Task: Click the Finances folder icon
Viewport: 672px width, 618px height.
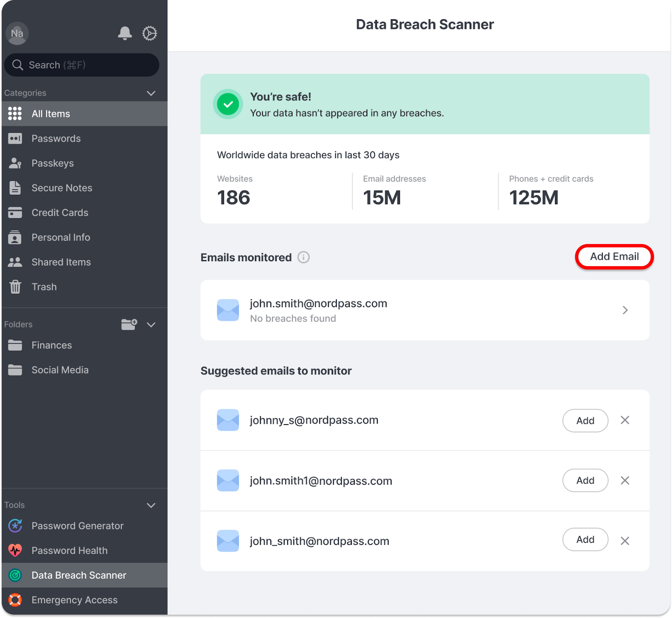Action: coord(15,345)
